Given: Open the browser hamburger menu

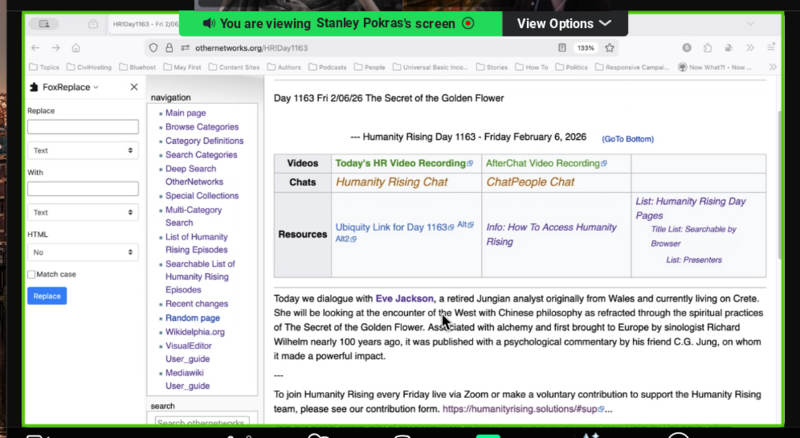Looking at the screenshot, I should point(771,47).
